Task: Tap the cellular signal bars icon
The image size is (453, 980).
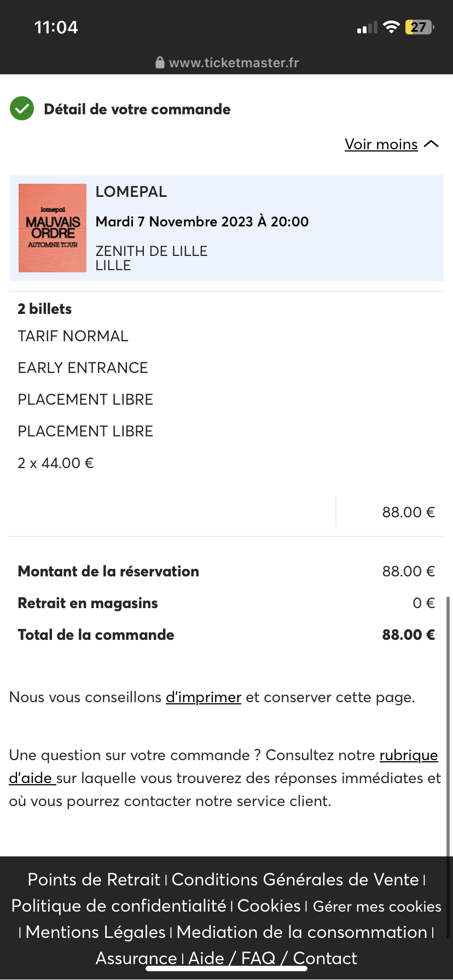Action: (367, 28)
